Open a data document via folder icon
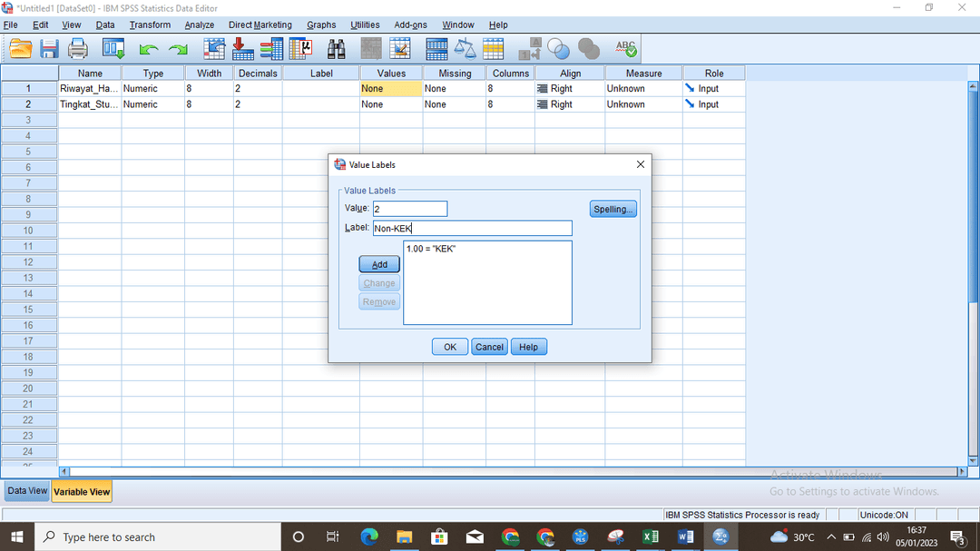 click(x=21, y=49)
